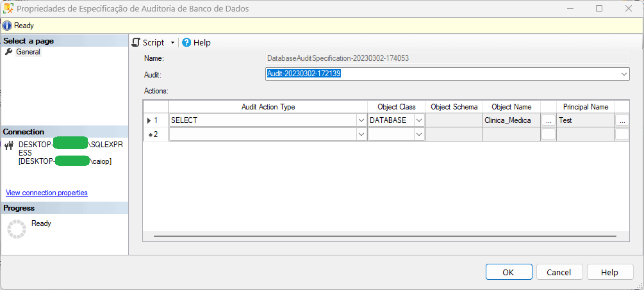This screenshot has width=644, height=290.
Task: Click the Object Schema cell in row 1
Action: coord(454,120)
